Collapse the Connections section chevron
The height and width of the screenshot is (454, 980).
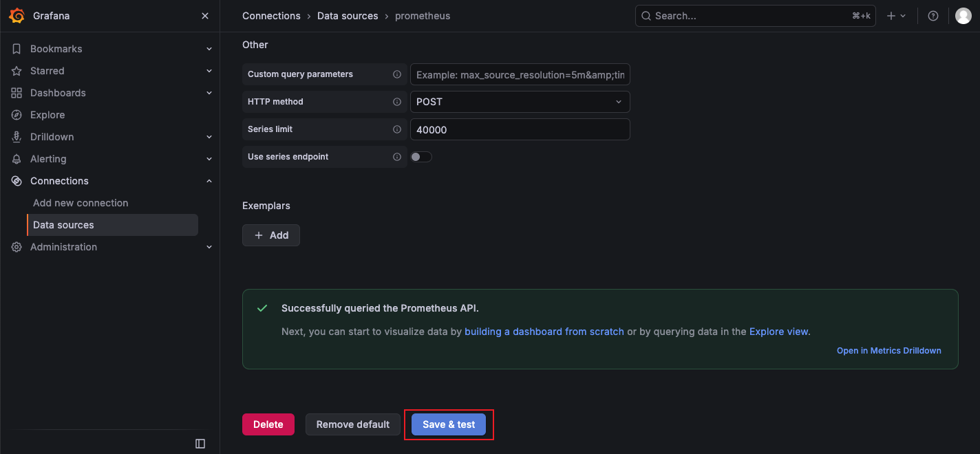point(209,181)
